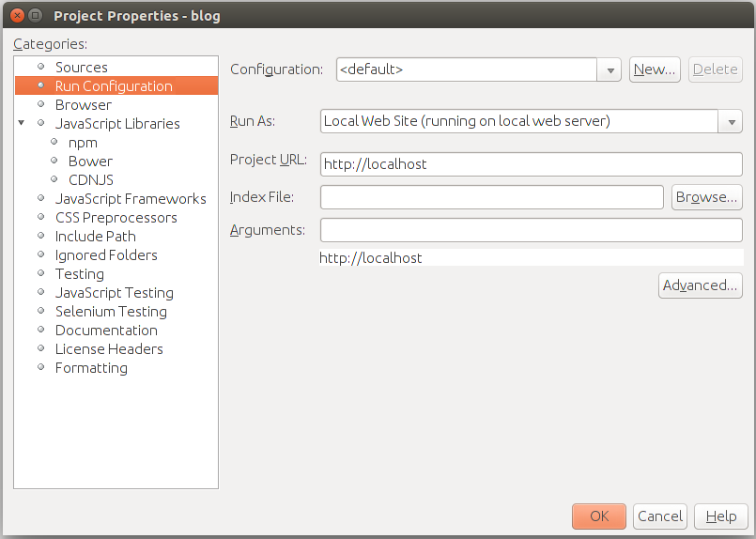Focus the Project URL text field
Screen dimensions: 756x539
(531, 164)
